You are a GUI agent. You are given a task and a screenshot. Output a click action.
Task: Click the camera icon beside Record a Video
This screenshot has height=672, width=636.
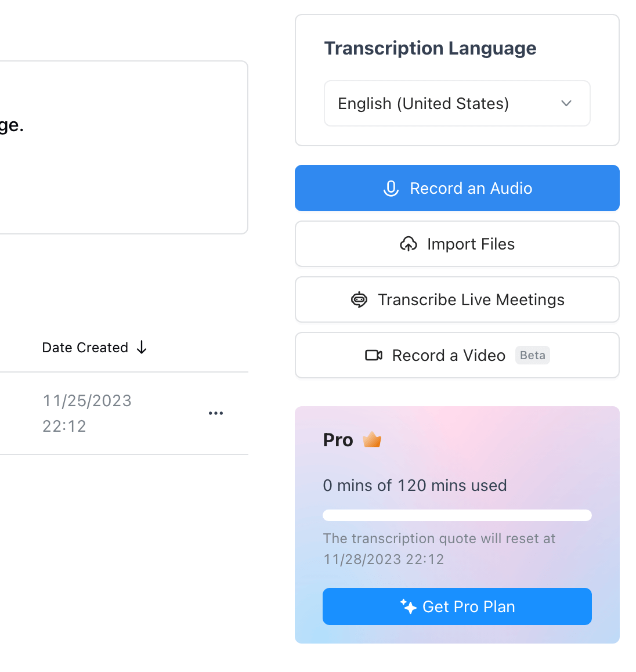pyautogui.click(x=374, y=355)
